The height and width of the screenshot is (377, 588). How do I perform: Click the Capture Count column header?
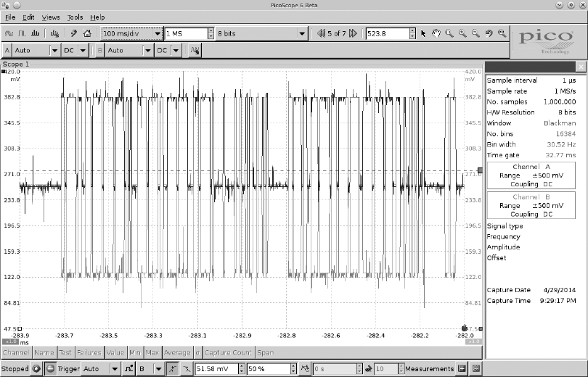click(x=228, y=352)
